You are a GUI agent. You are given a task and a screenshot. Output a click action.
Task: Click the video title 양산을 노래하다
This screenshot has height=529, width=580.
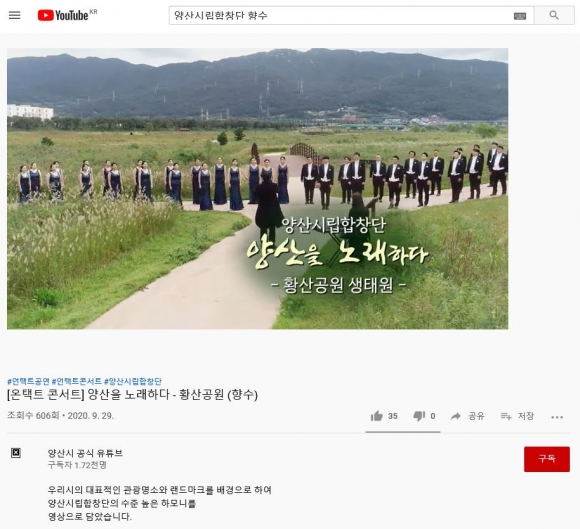pos(132,395)
